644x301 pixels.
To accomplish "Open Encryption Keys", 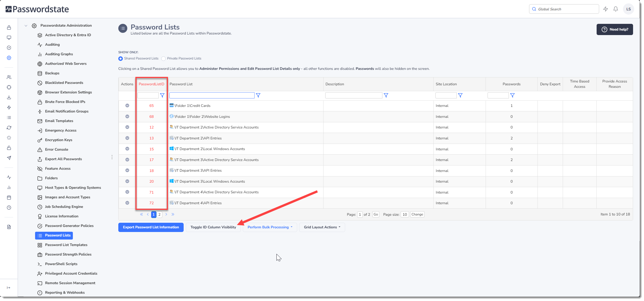I will [59, 140].
